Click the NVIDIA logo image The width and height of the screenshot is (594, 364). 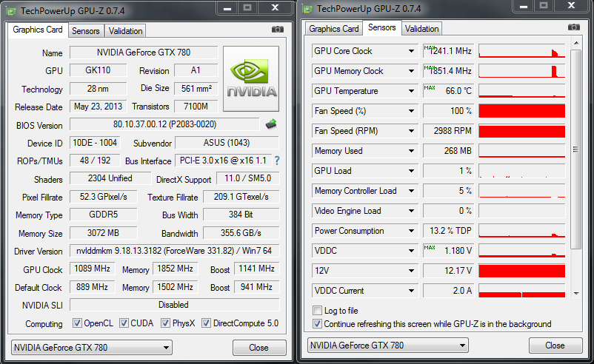coord(251,78)
